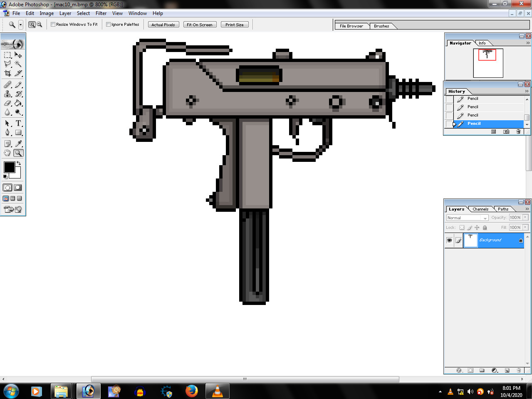Select the Eraser tool
The height and width of the screenshot is (399, 532).
tap(7, 103)
